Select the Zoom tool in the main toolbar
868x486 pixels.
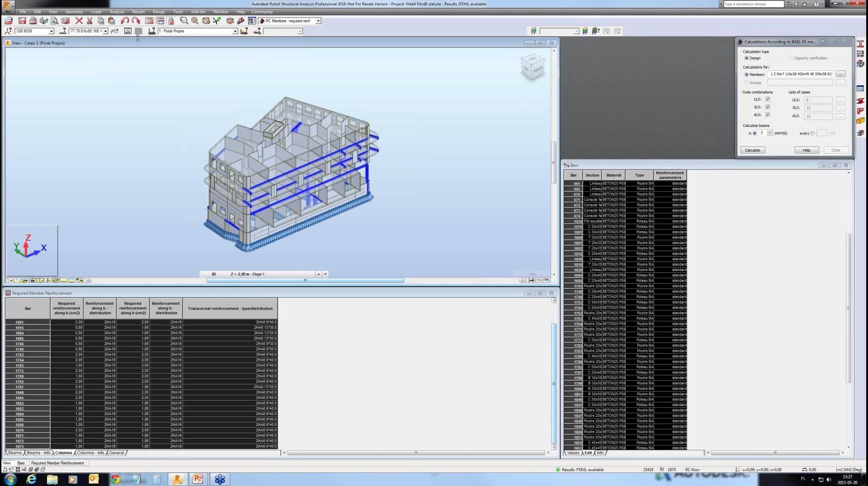tap(184, 20)
